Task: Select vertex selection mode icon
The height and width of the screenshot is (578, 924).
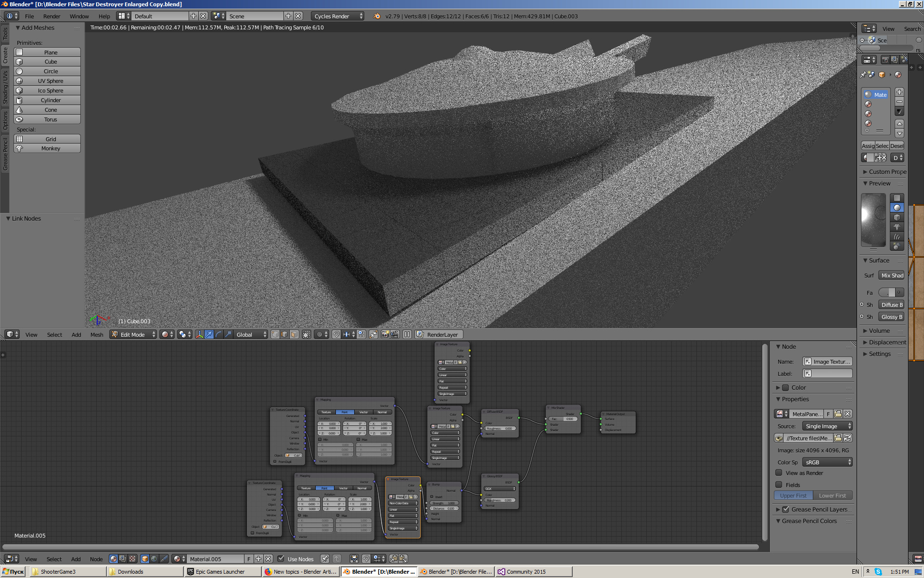Action: 275,334
